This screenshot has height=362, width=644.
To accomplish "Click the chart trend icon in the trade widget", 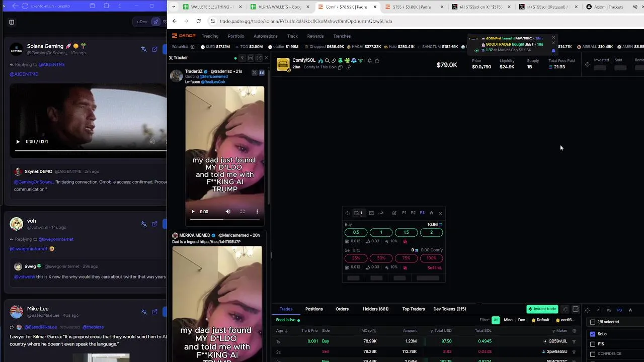I will click(381, 213).
